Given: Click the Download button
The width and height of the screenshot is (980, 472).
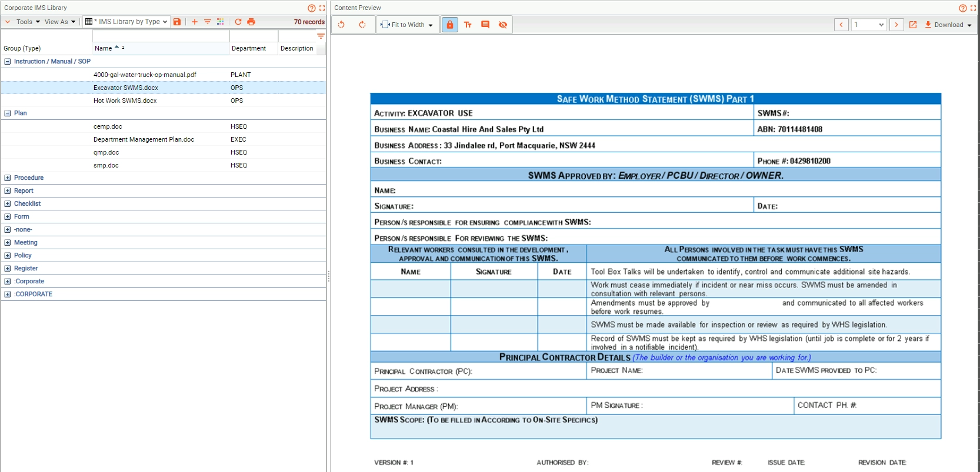Looking at the screenshot, I should pos(948,25).
